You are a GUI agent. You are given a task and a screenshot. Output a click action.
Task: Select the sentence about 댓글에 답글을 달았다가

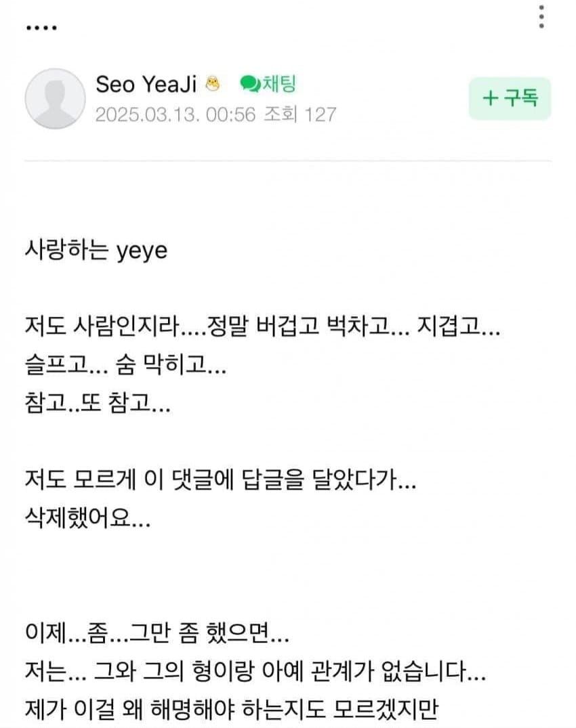coord(220,479)
